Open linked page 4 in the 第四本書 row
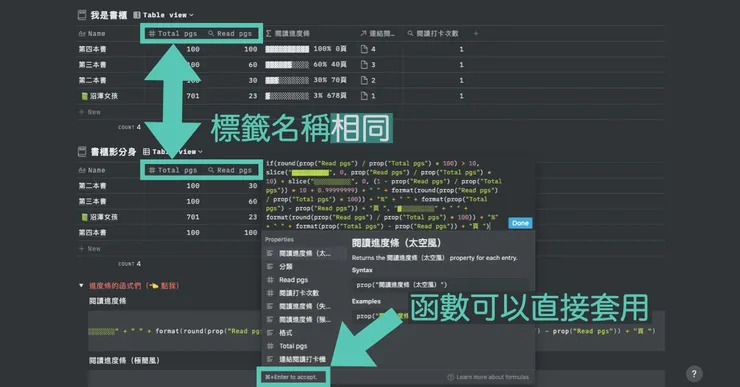This screenshot has height=387, width=740. click(368, 49)
